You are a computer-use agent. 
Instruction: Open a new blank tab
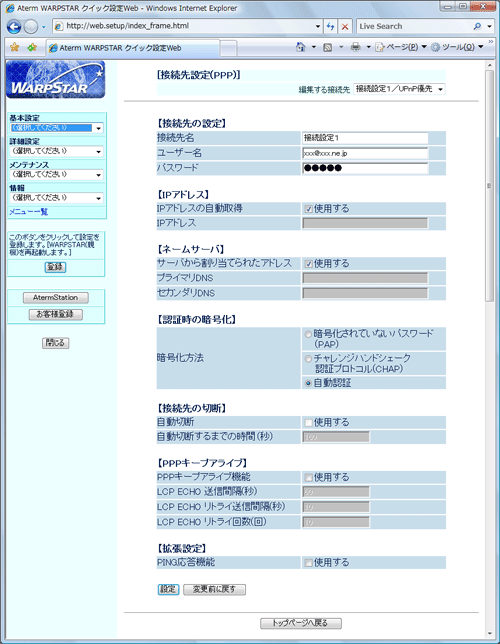[x=228, y=48]
